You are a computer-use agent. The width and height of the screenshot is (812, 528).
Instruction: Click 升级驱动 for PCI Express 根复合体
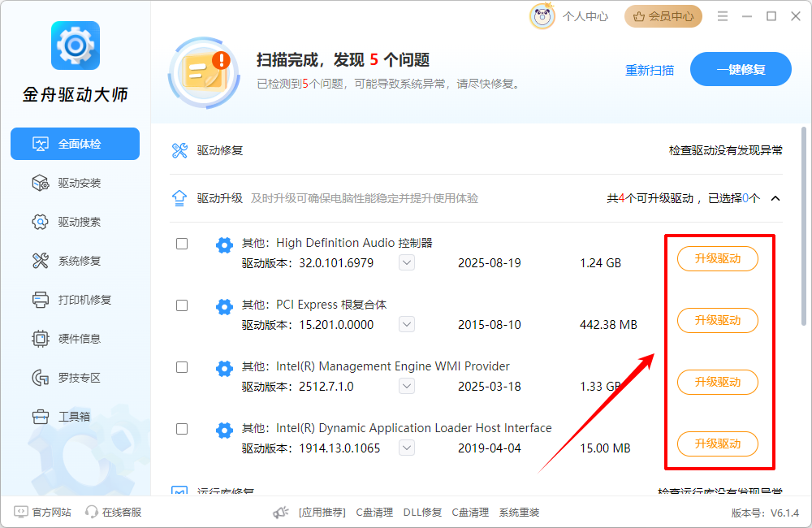point(718,320)
